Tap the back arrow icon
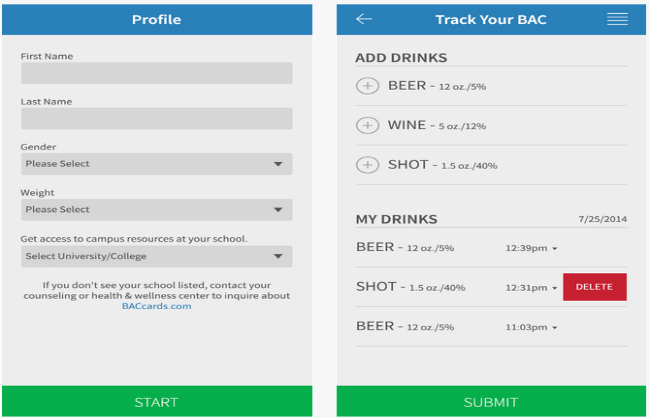 point(364,19)
